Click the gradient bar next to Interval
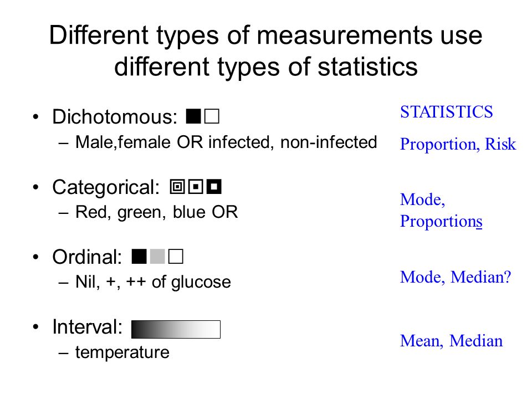Viewport: 532px width, 399px height. tap(176, 329)
